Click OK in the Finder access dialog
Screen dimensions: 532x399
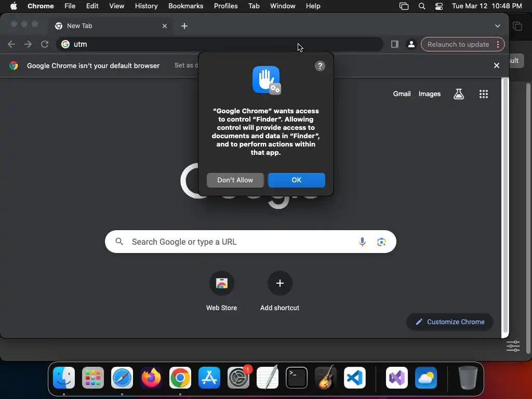(297, 180)
